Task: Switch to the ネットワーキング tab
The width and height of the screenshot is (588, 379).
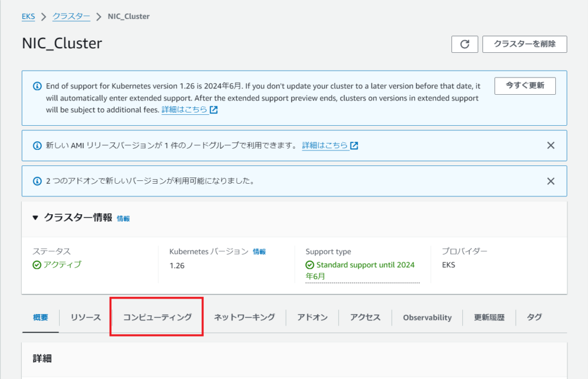Action: coord(245,317)
